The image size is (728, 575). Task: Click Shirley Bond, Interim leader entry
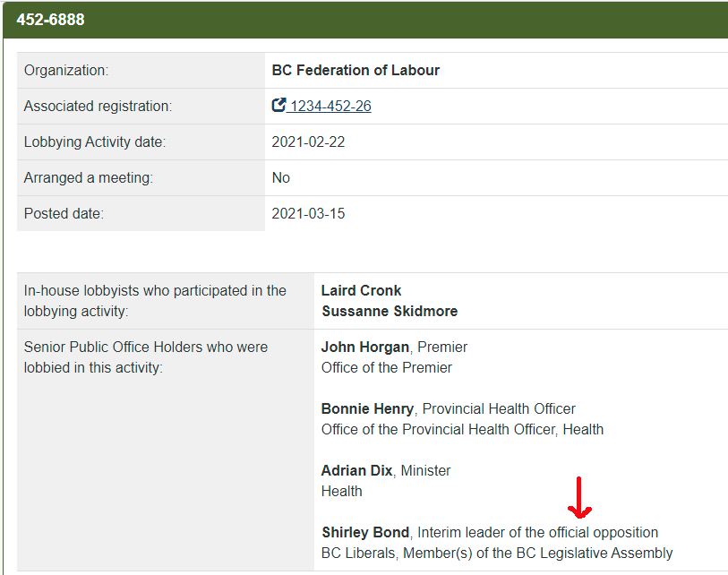490,532
